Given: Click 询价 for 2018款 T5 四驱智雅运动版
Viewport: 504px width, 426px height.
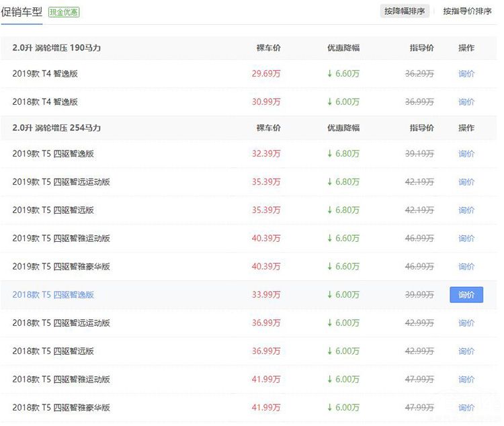Looking at the screenshot, I should pos(466,380).
